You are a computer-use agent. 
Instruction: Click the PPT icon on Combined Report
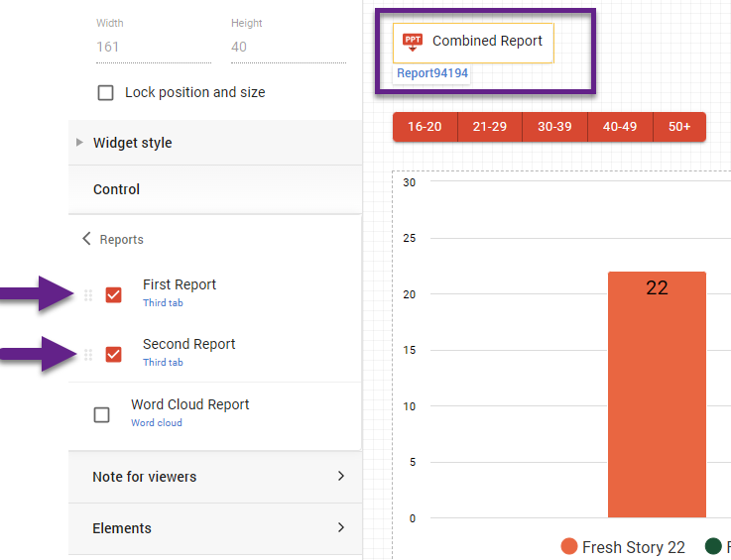click(413, 42)
